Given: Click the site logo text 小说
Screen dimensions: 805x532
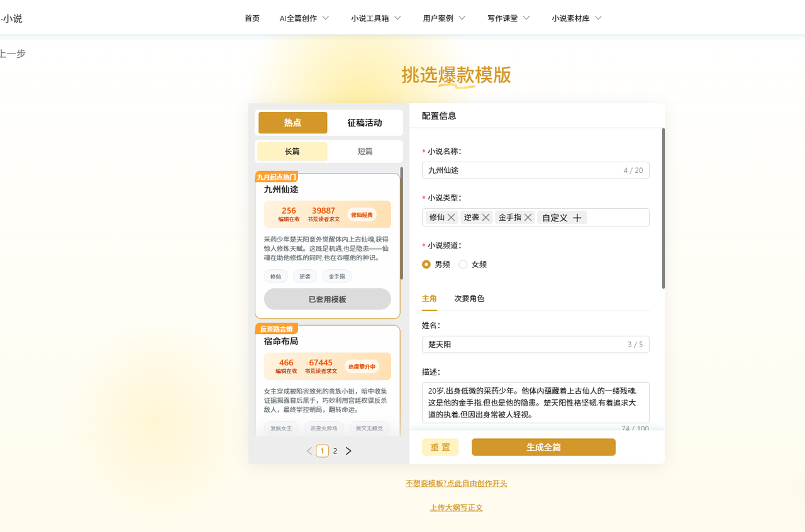Looking at the screenshot, I should (x=11, y=19).
